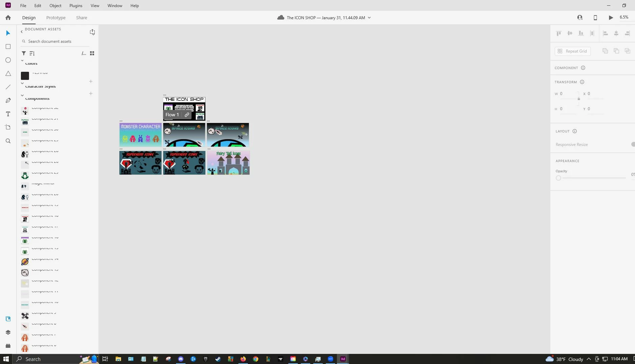
Task: Collapse the Character Styles section
Action: [x=22, y=83]
